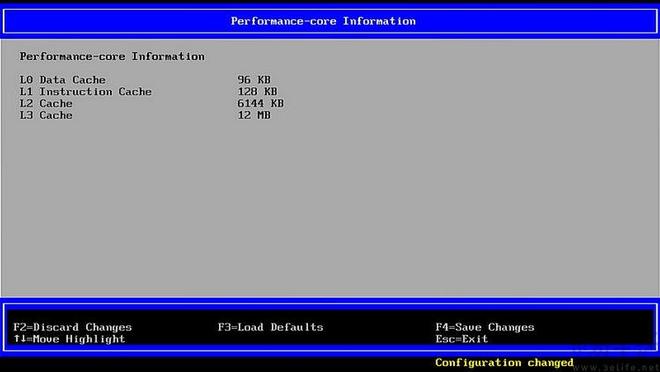Select the L1 Instruction Cache row label

click(x=85, y=92)
